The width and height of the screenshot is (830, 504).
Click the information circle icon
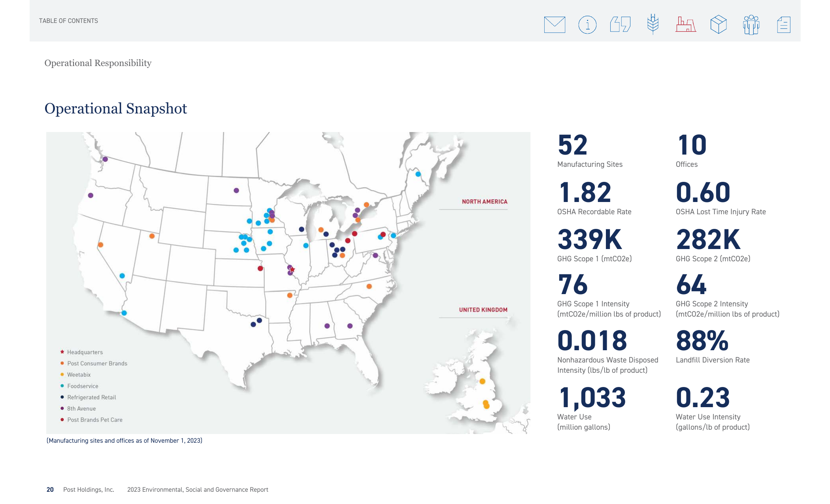click(x=587, y=25)
